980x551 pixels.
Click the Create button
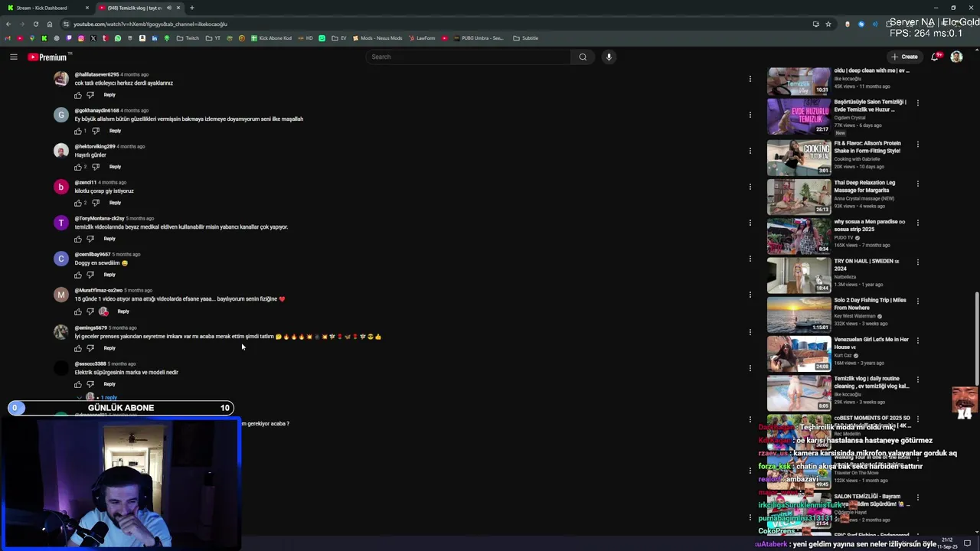[x=904, y=57]
